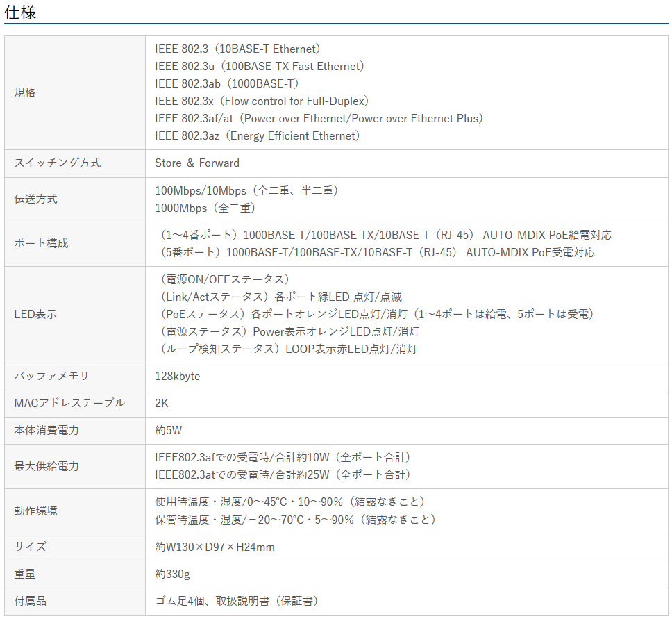Viewport: 672px width, 619px height.
Task: Click the 伝送方式 row label
Action: point(36,199)
